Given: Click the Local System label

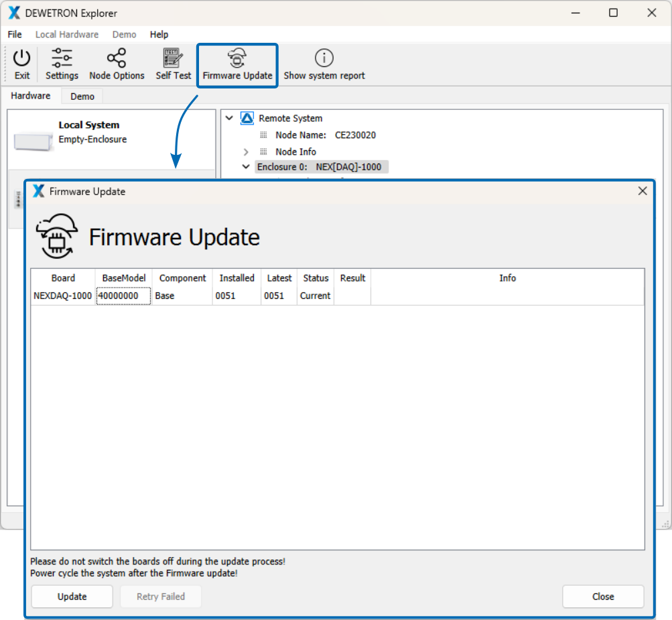Looking at the screenshot, I should tap(89, 125).
